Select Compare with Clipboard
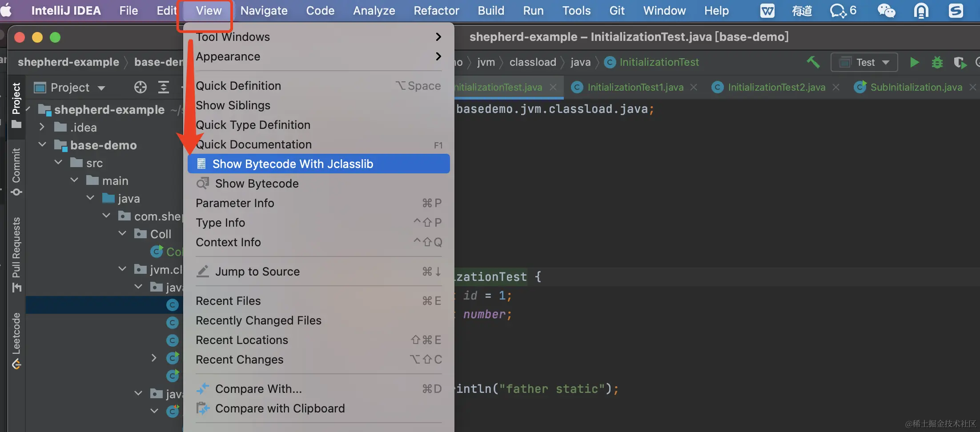 click(318, 408)
